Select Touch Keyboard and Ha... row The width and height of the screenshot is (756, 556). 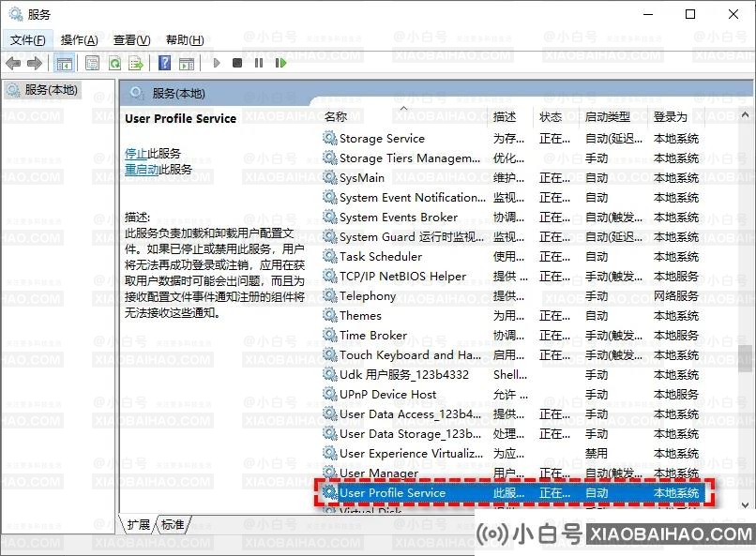tap(511, 355)
